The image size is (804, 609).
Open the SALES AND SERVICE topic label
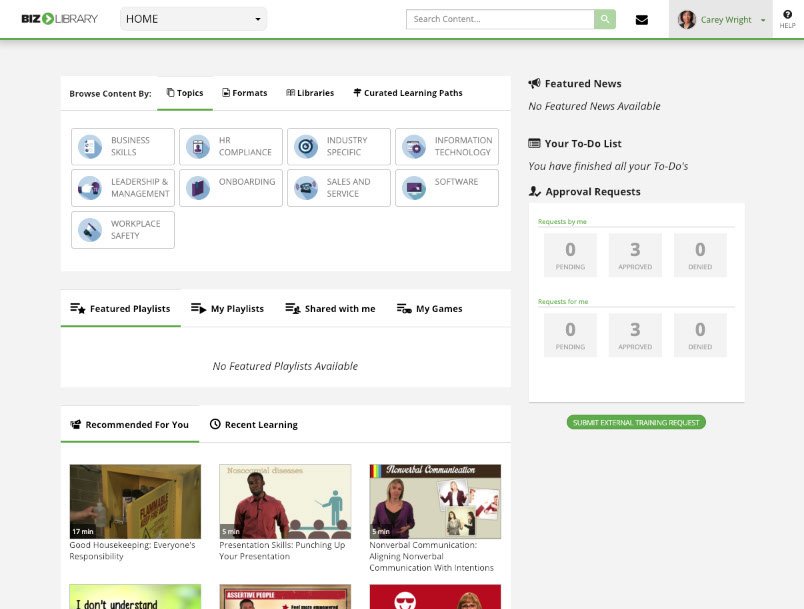[x=348, y=188]
